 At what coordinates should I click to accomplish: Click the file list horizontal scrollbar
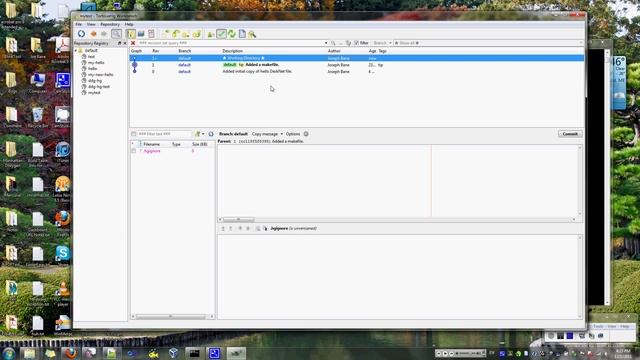pos(172,316)
